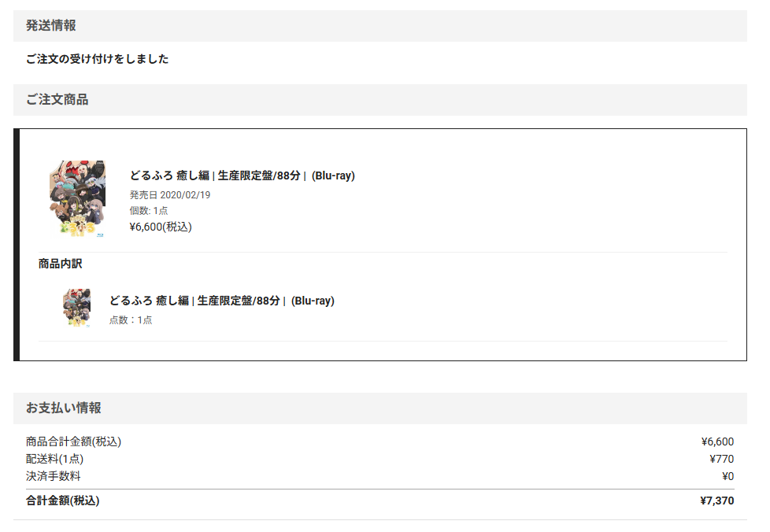Click the ¥770 shipping fee amount

pyautogui.click(x=721, y=459)
